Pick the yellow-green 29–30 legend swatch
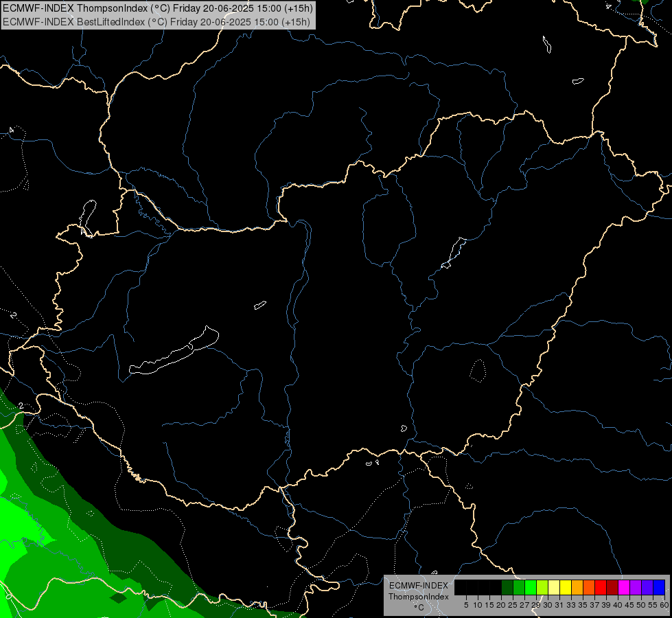672x618 pixels. (x=542, y=587)
